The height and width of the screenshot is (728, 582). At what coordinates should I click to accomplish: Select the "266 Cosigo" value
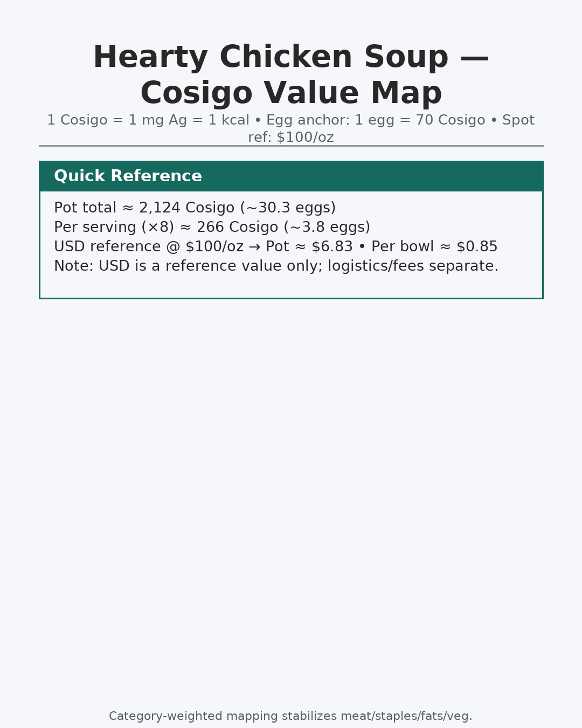tap(237, 228)
